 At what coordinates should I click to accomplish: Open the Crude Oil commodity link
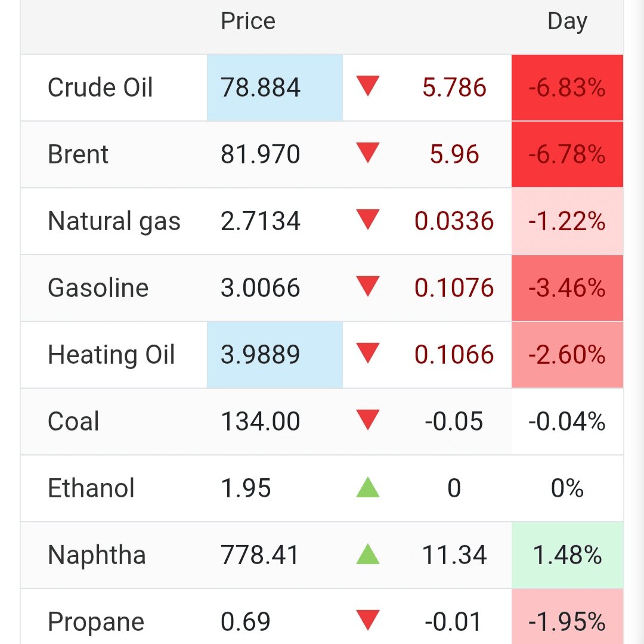click(100, 88)
